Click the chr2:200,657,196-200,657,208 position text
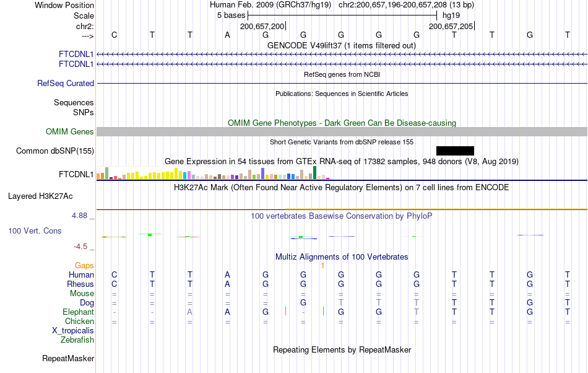The height and width of the screenshot is (373, 588). 406,5
